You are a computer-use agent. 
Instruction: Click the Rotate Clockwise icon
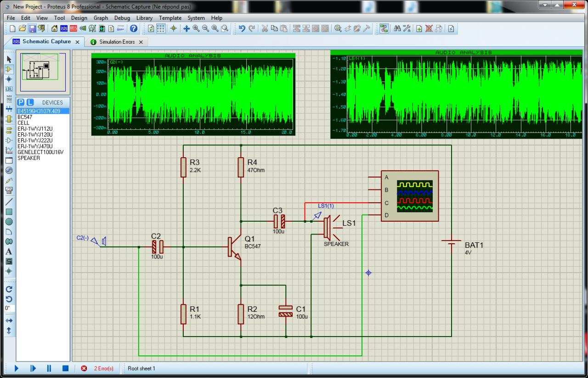tap(8, 289)
